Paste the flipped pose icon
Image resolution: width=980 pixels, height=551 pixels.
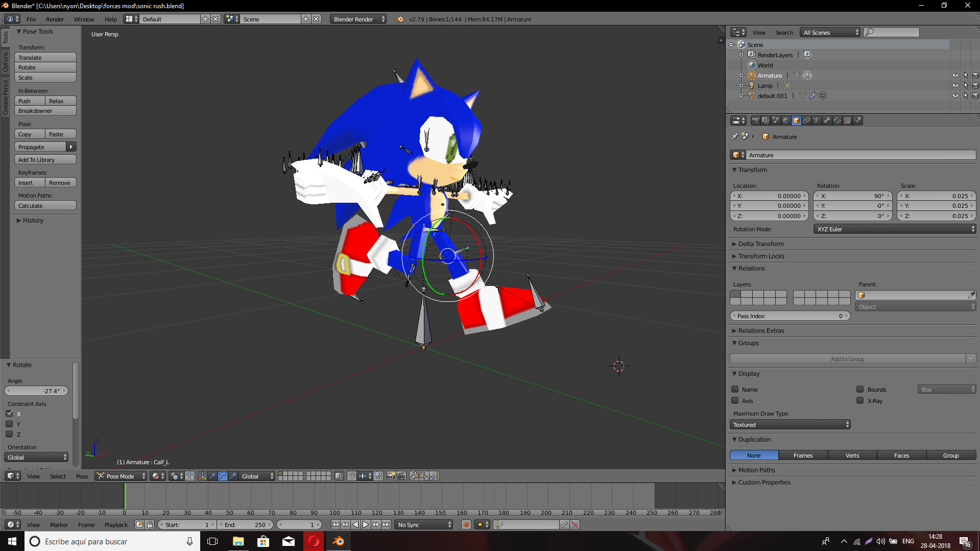click(434, 476)
